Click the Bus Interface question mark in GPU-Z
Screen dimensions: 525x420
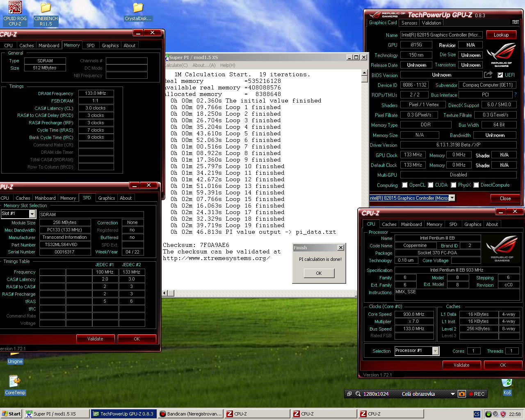click(515, 95)
